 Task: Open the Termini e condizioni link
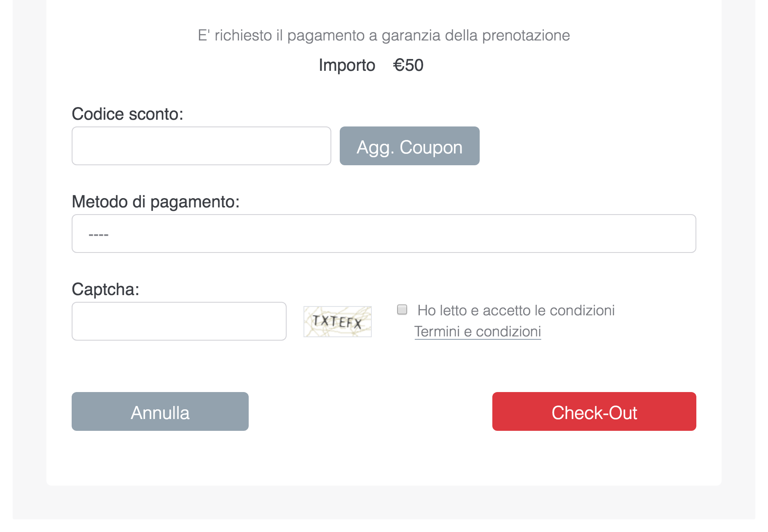[x=478, y=331]
